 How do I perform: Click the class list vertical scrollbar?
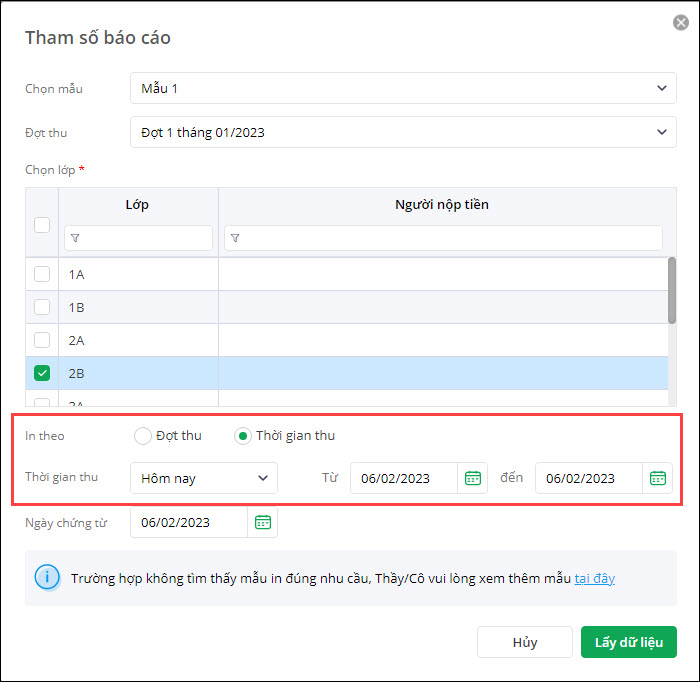tap(671, 290)
